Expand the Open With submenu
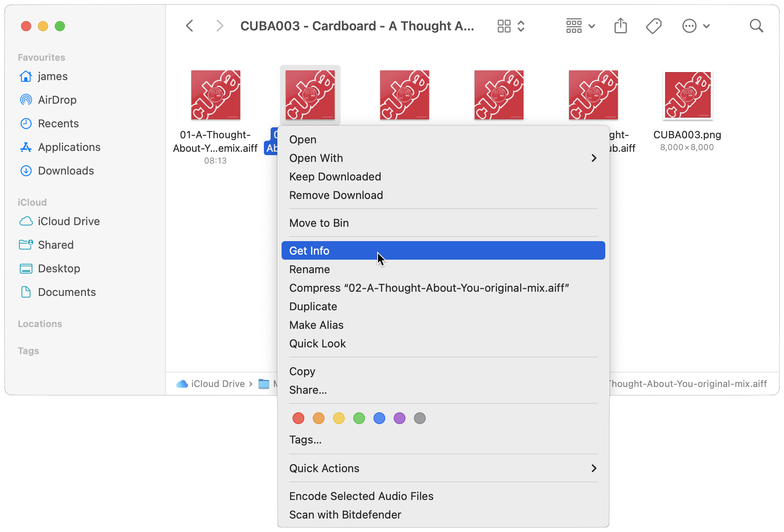 tap(443, 158)
